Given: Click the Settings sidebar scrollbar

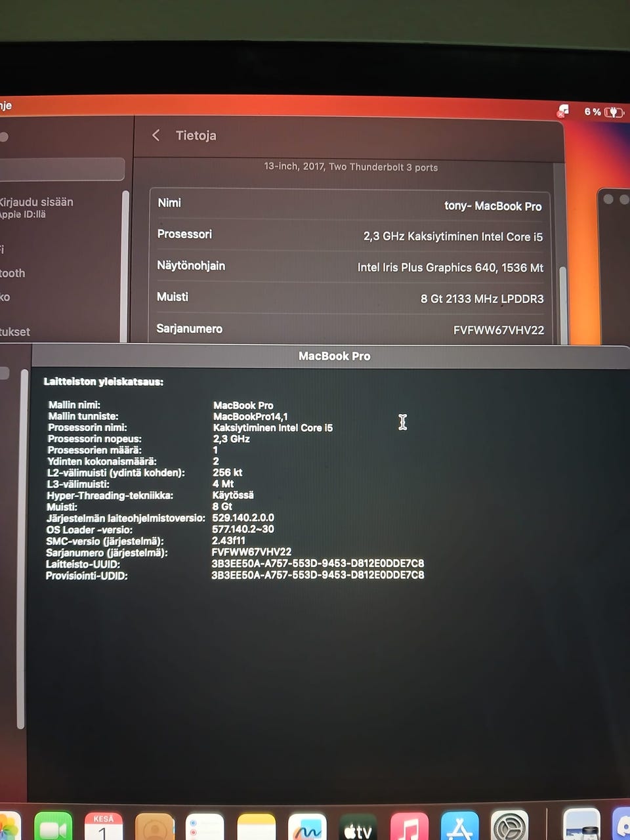Looking at the screenshot, I should 125,266.
